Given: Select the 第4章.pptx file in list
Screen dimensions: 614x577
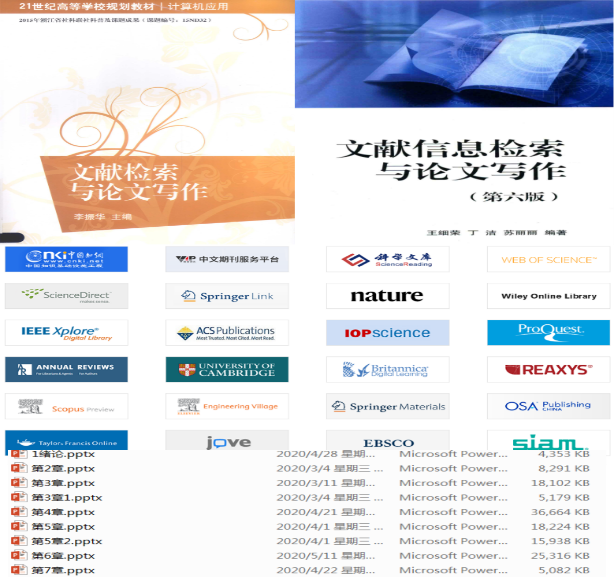Looking at the screenshot, I should 63,512.
